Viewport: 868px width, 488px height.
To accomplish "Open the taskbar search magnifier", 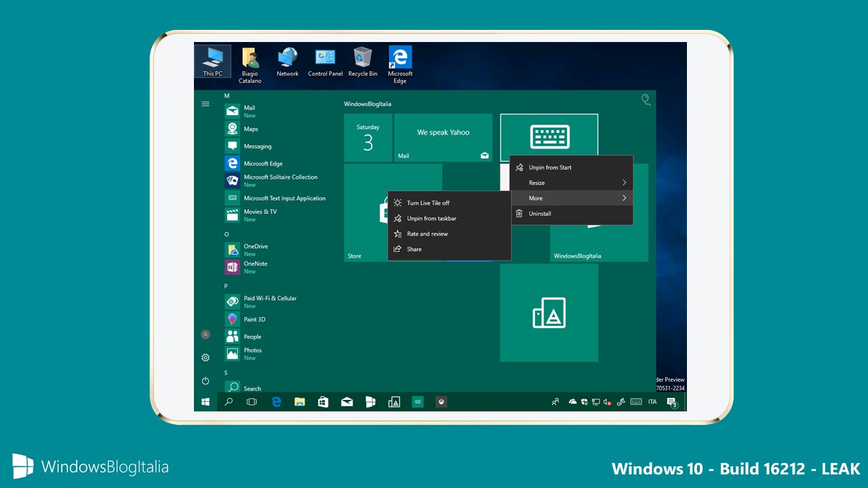I will pyautogui.click(x=229, y=402).
